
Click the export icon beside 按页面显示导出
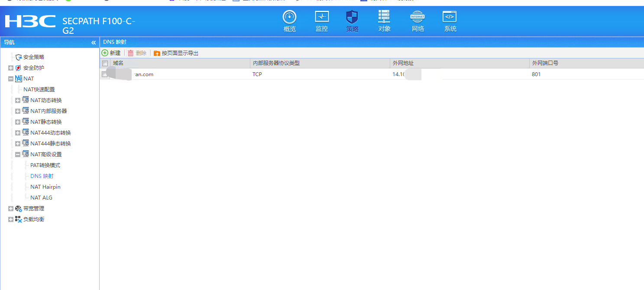point(157,53)
